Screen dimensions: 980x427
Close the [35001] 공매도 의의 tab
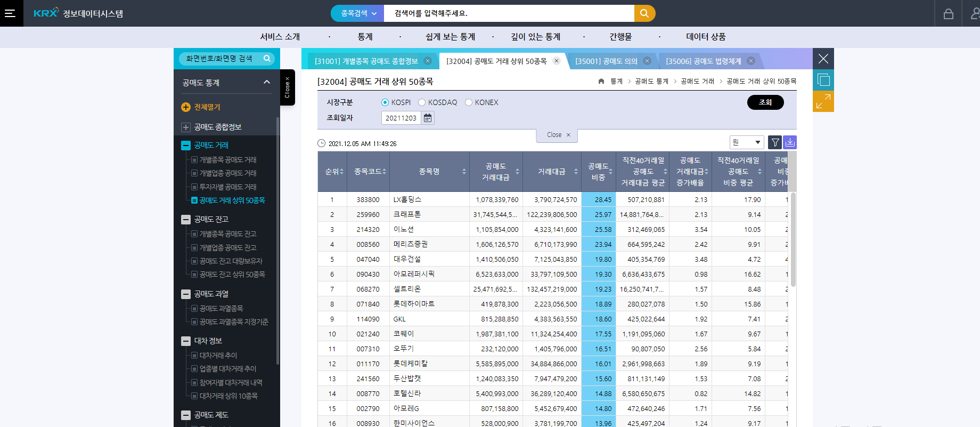(x=647, y=61)
